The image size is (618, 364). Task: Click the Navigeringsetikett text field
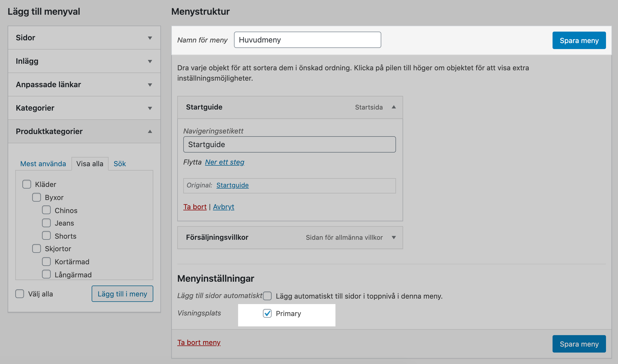[x=289, y=144]
